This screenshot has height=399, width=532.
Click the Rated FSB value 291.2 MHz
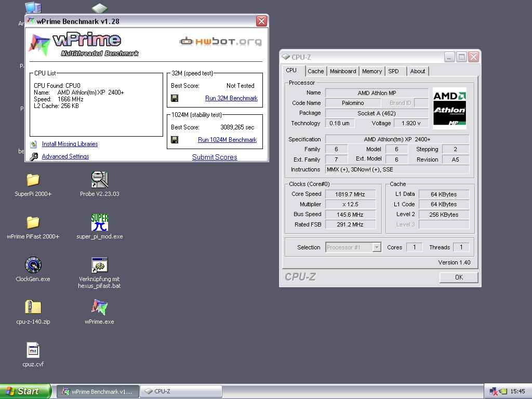tap(350, 224)
